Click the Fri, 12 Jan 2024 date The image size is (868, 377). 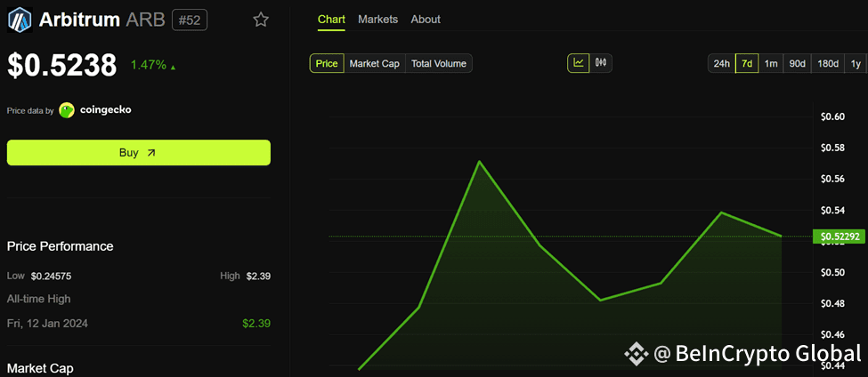pos(47,324)
